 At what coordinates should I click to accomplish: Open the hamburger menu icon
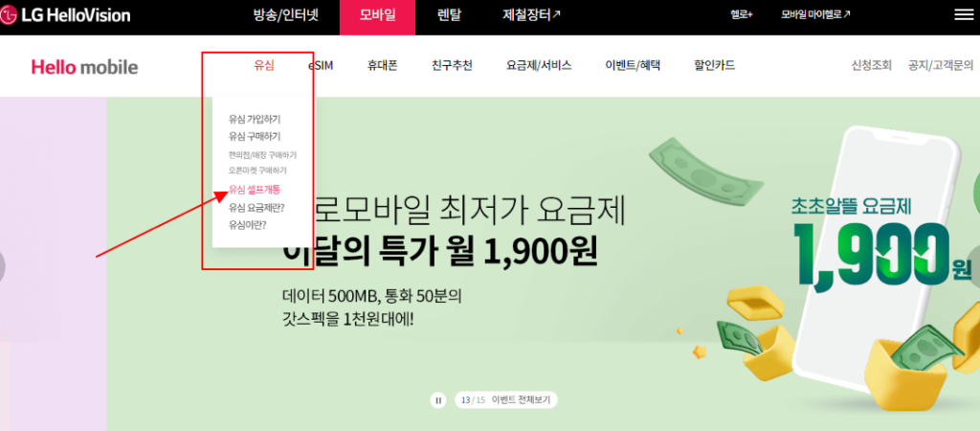click(x=965, y=15)
